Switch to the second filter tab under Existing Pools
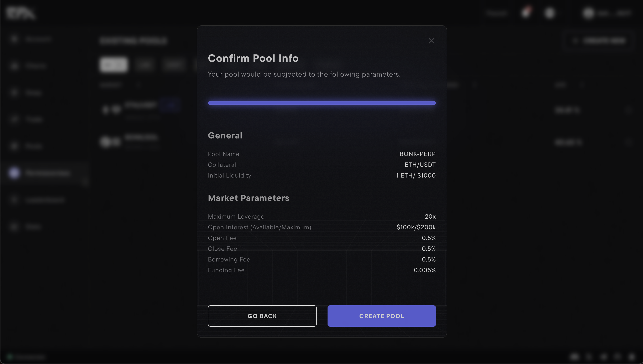Screen dimensions: 643x364 [145, 65]
